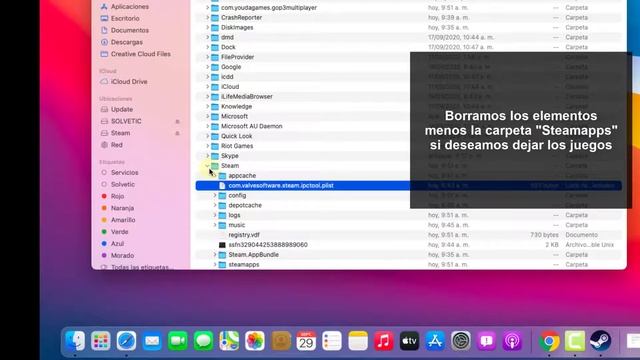The height and width of the screenshot is (360, 640).
Task: Open Contacts app in the Dock
Action: 280,341
